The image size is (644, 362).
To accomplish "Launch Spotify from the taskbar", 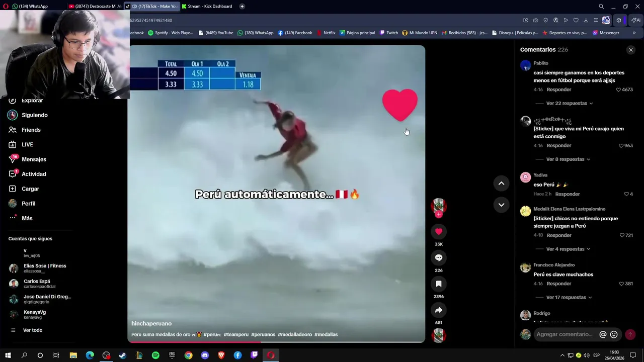I will 155,355.
